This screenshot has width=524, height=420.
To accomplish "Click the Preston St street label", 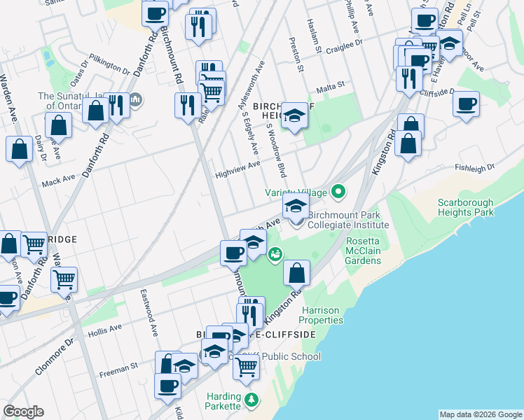I will [296, 54].
